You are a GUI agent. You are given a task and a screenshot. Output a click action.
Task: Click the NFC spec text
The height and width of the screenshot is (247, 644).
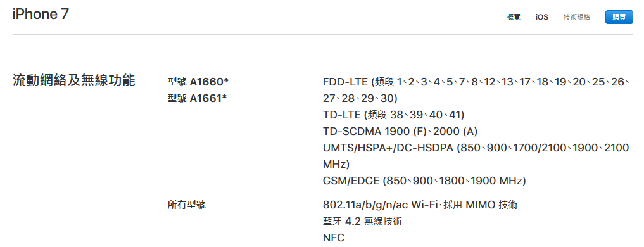[334, 237]
